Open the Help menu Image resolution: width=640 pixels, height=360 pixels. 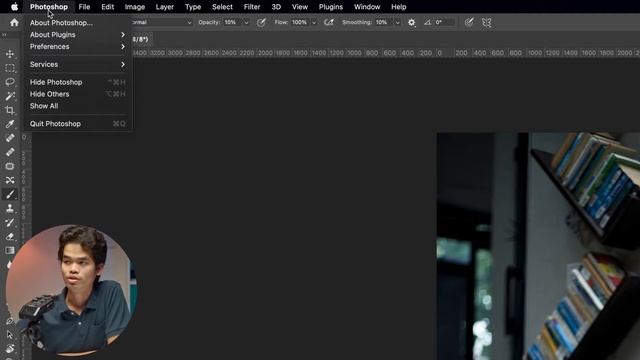(x=398, y=7)
